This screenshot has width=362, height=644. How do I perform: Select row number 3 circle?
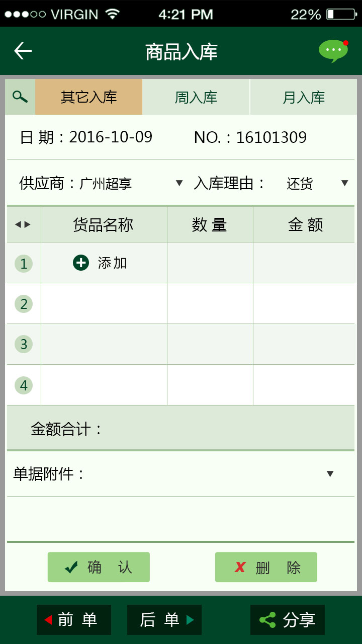coord(24,345)
